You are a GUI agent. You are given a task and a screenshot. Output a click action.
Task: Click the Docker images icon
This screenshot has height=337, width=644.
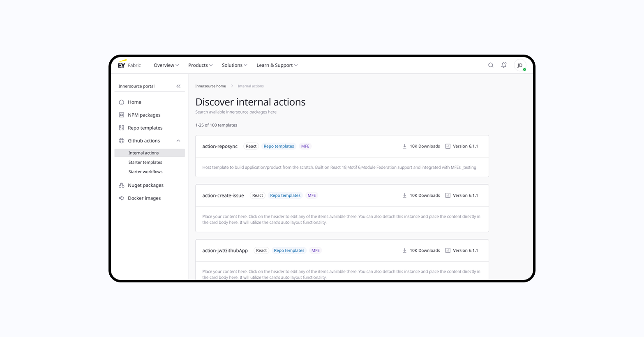(x=122, y=198)
